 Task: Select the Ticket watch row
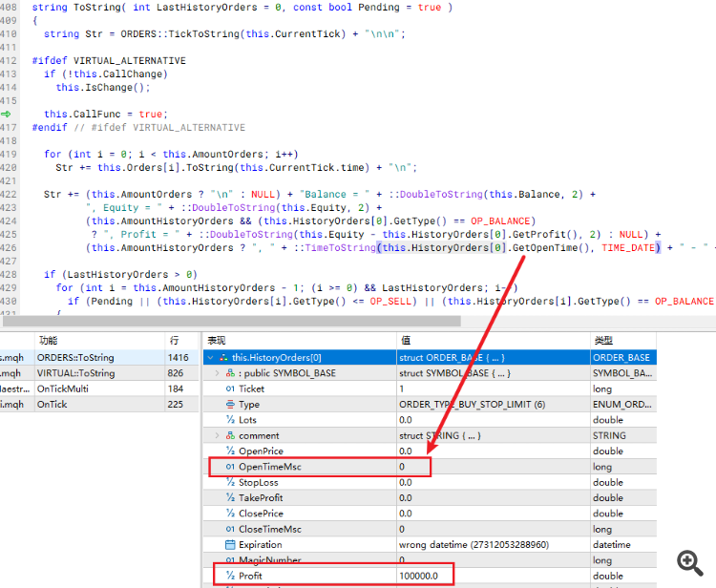430,388
